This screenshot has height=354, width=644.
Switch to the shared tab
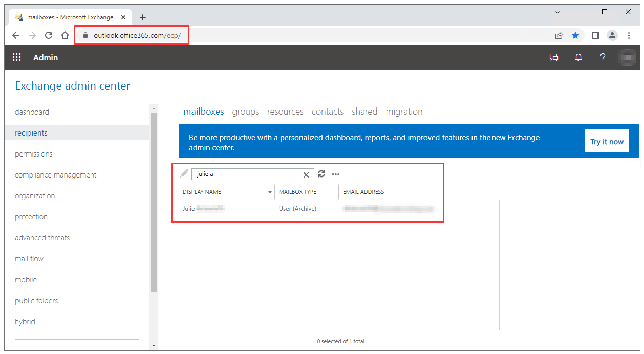click(364, 112)
